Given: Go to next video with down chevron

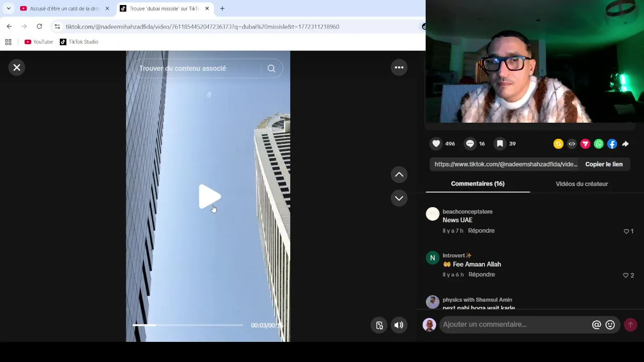Looking at the screenshot, I should click(x=399, y=198).
